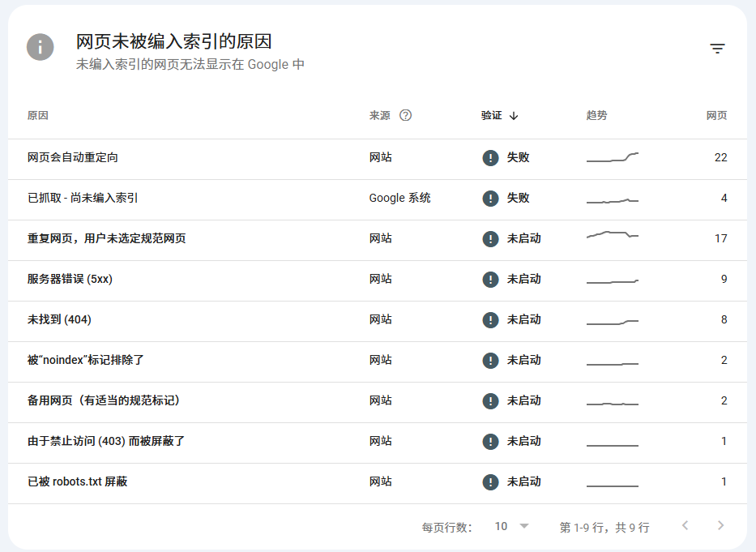The width and height of the screenshot is (756, 552).
Task: Go to next page with right chevron
Action: tap(722, 527)
